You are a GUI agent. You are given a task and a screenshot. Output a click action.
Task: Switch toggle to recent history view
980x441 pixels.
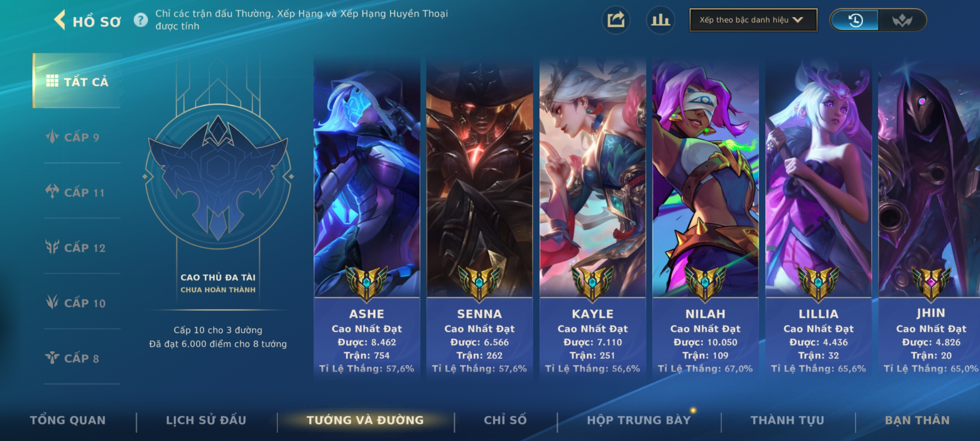(x=855, y=20)
